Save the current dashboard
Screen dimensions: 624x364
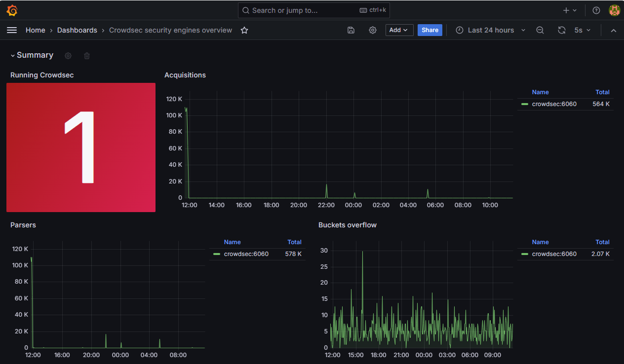[x=351, y=30]
